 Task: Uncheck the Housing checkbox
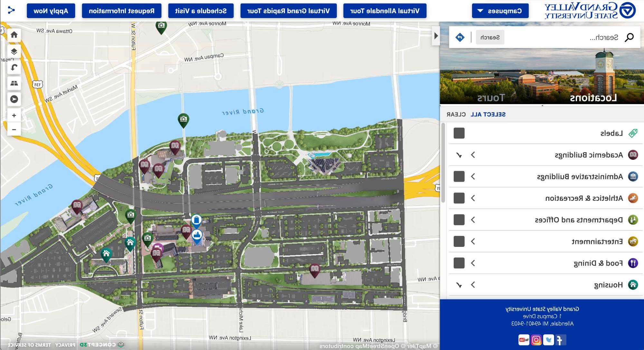pos(459,285)
